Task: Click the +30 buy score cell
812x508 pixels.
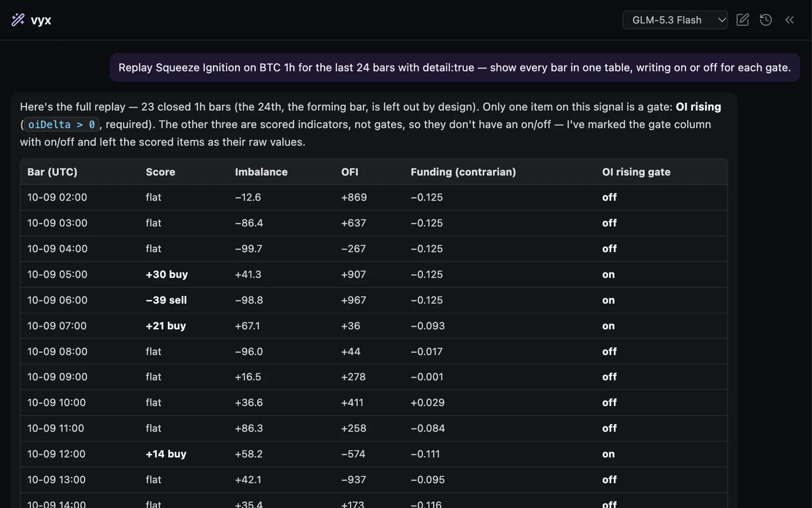Action: [x=167, y=274]
